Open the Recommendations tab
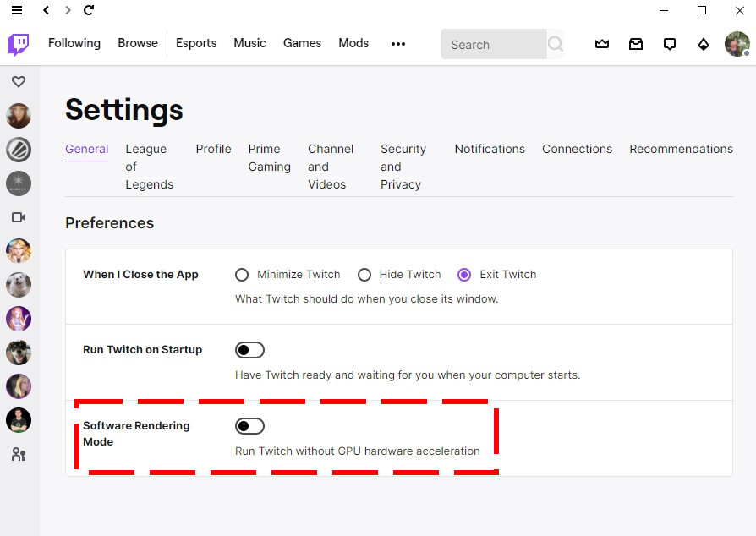 [682, 149]
